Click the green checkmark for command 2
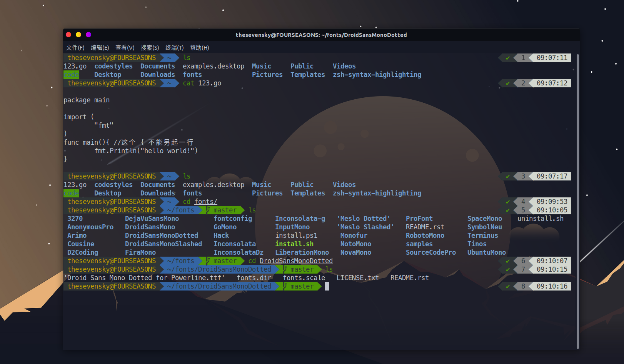 pos(508,83)
